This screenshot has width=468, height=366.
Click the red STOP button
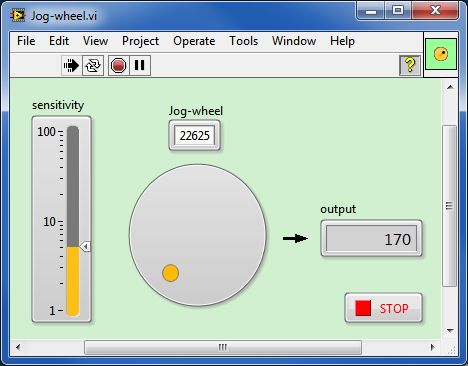click(383, 308)
